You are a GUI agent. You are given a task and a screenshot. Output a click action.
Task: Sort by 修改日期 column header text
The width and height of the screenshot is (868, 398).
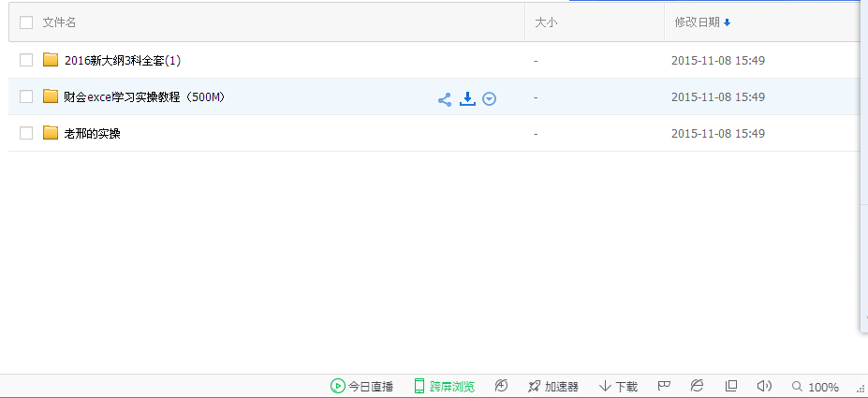click(697, 22)
